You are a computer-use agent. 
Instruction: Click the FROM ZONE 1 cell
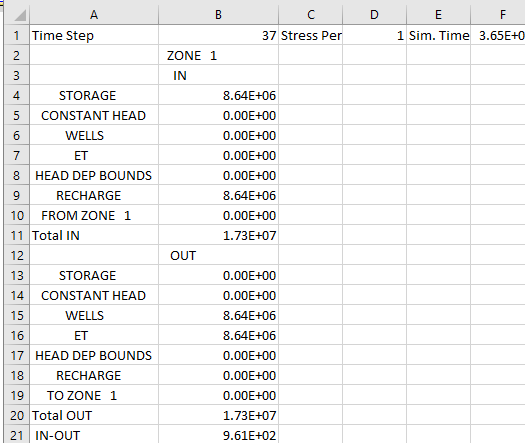click(94, 215)
